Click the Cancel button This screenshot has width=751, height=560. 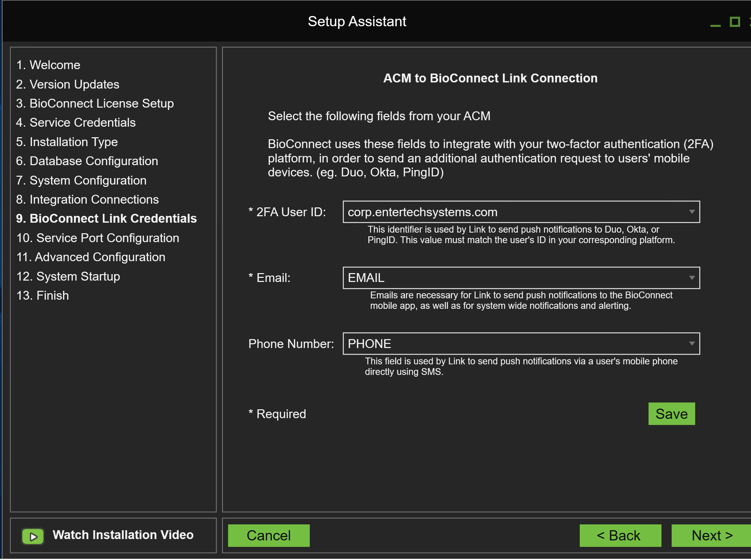(268, 535)
